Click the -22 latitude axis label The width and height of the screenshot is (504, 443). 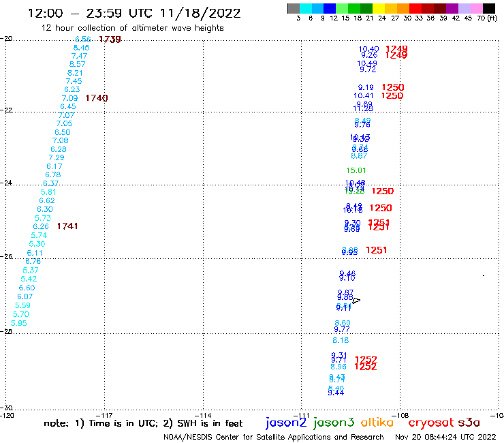pyautogui.click(x=6, y=110)
